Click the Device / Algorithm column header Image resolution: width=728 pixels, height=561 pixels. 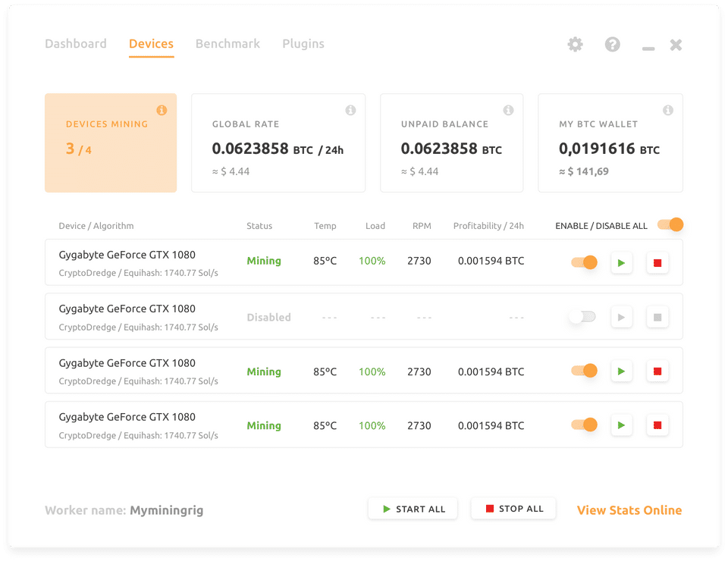[96, 226]
